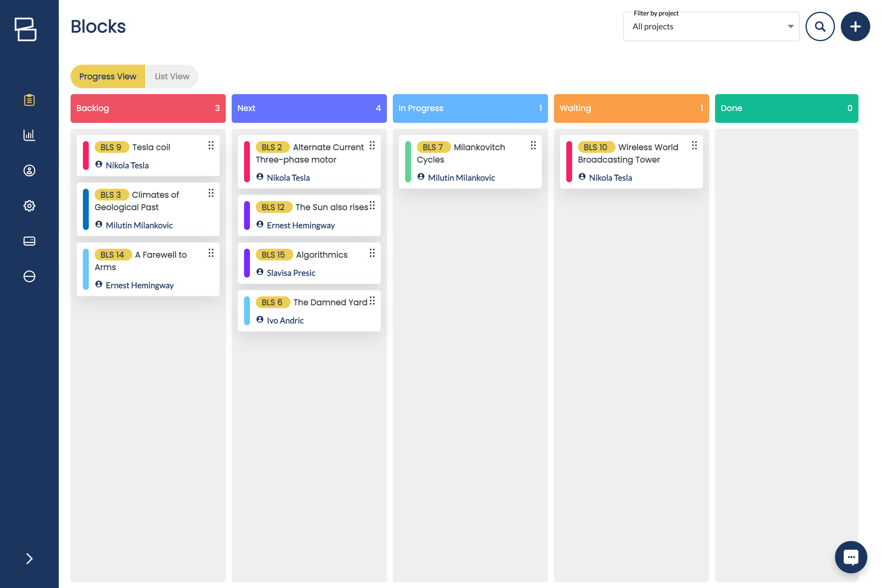
Task: Expand the sidebar with the chevron arrow
Action: [29, 559]
